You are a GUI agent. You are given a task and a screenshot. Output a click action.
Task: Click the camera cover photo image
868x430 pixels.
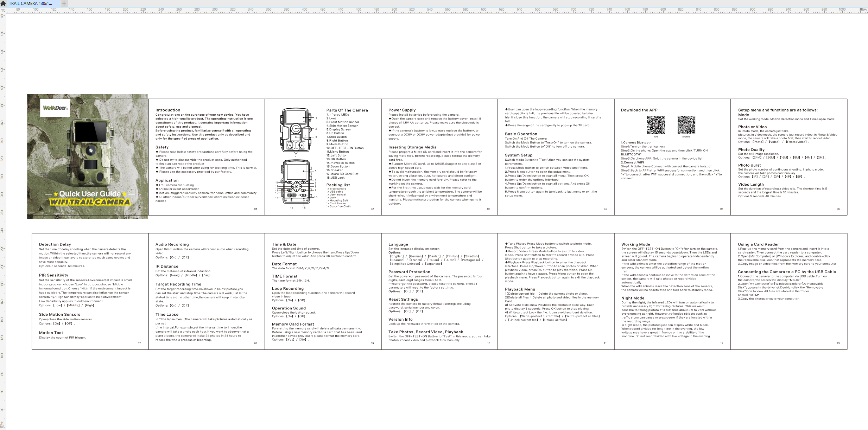pyautogui.click(x=91, y=153)
